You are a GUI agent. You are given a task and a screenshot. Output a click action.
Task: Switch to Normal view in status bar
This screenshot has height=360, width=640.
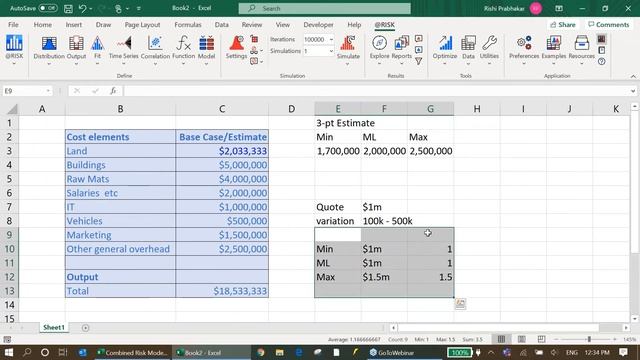tap(501, 339)
